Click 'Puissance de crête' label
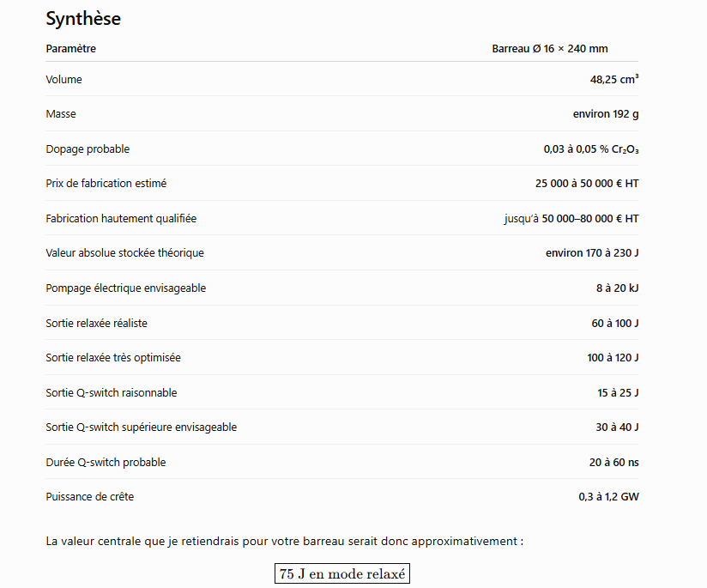 (90, 497)
